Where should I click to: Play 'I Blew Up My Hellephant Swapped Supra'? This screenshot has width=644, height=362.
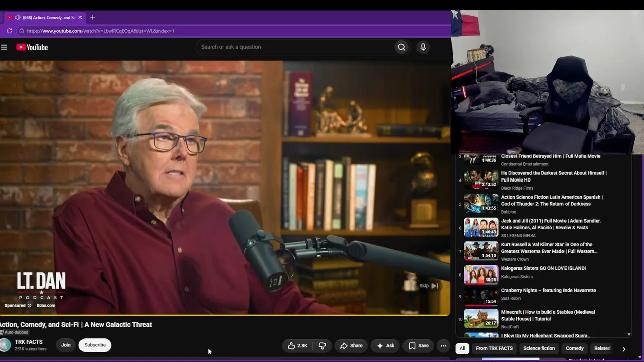click(x=545, y=335)
